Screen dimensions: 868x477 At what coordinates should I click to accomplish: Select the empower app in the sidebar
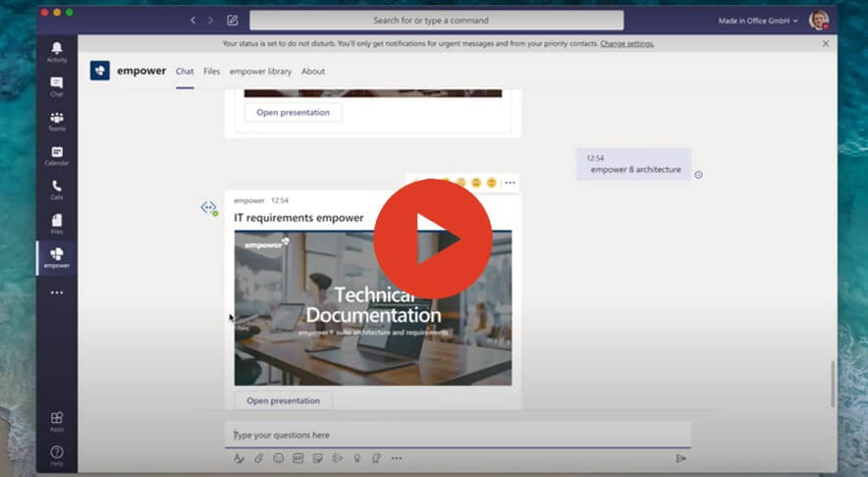[x=57, y=258]
